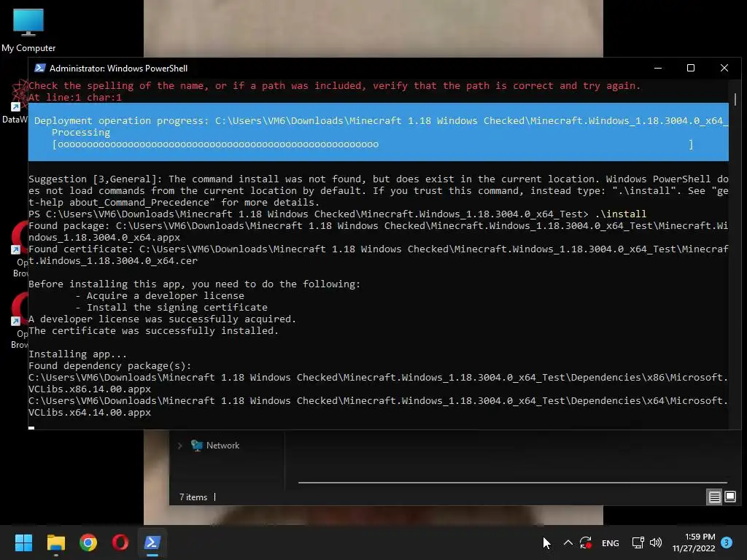The height and width of the screenshot is (560, 747).
Task: Minimize the PowerShell window
Action: pos(658,68)
